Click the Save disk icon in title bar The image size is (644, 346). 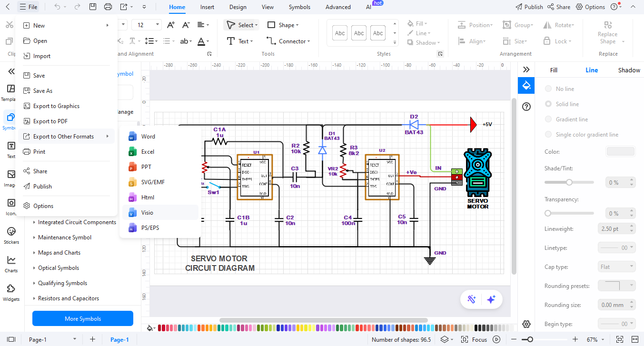(93, 7)
